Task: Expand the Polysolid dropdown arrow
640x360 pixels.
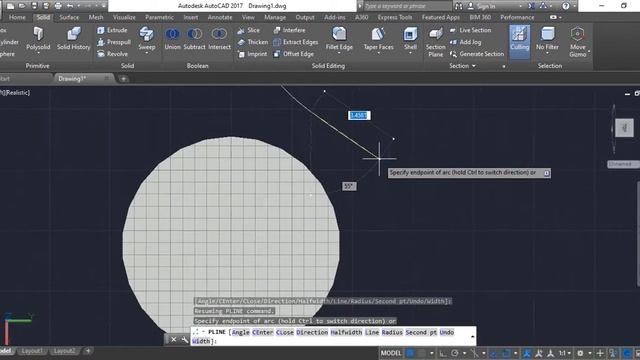Action: tap(38, 53)
